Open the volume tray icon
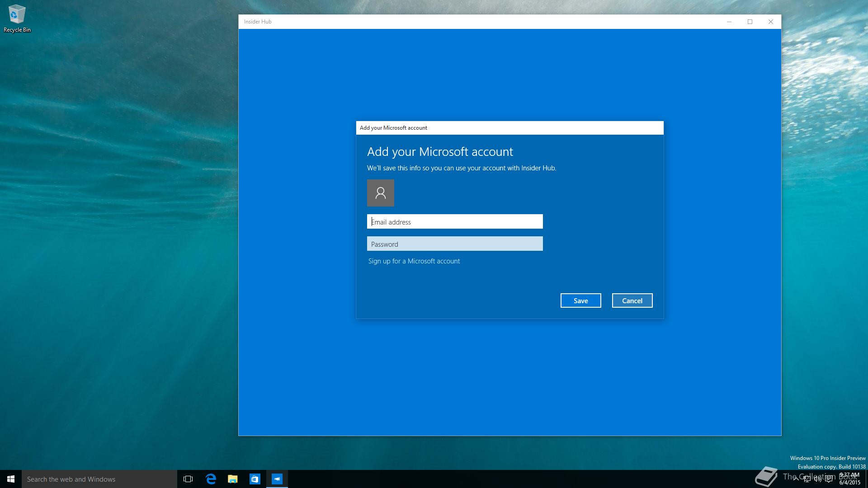 [818, 479]
